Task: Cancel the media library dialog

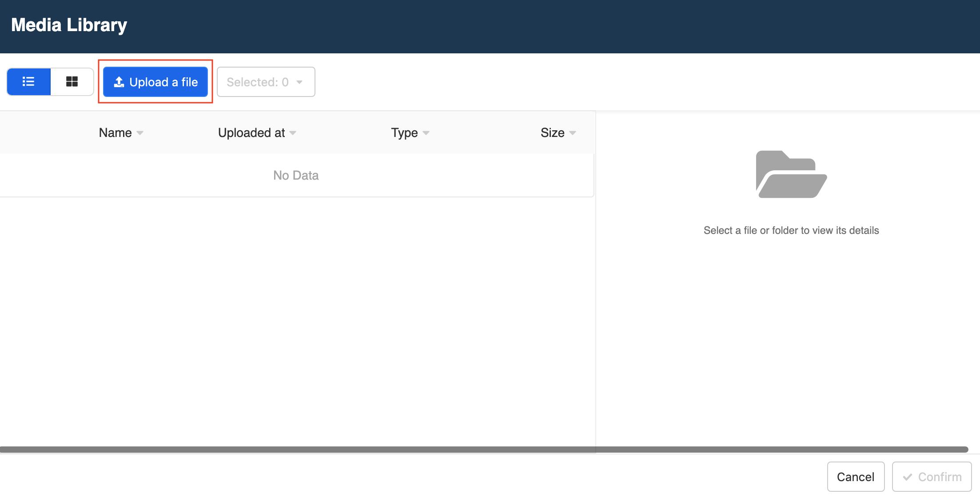Action: (856, 476)
